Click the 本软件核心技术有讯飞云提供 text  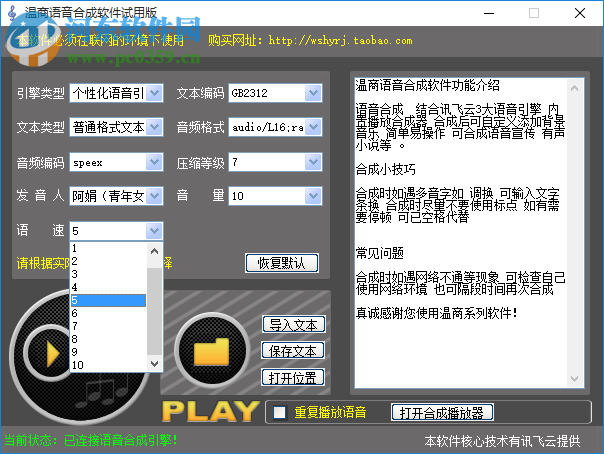502,441
